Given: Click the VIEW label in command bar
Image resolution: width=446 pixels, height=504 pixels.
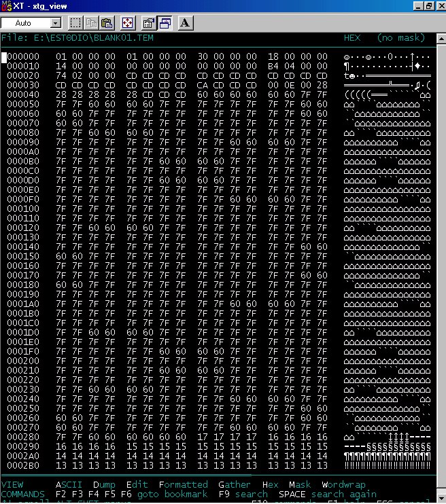Looking at the screenshot, I should 12,484.
